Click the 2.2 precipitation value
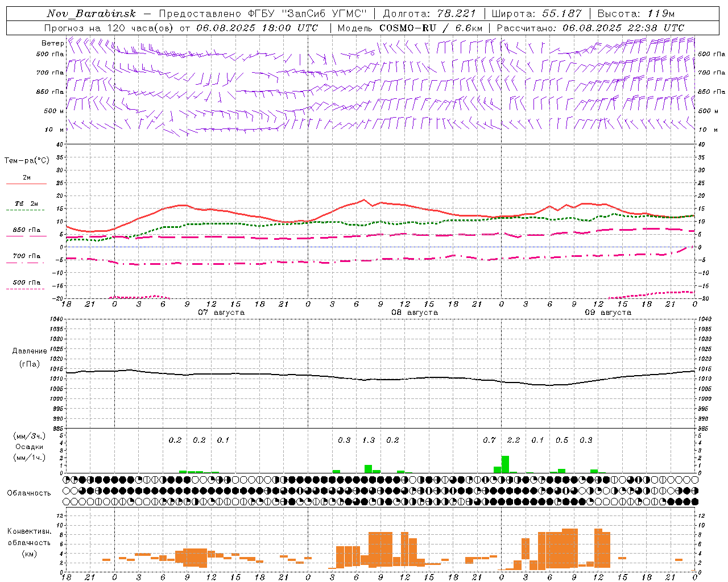 tap(514, 440)
